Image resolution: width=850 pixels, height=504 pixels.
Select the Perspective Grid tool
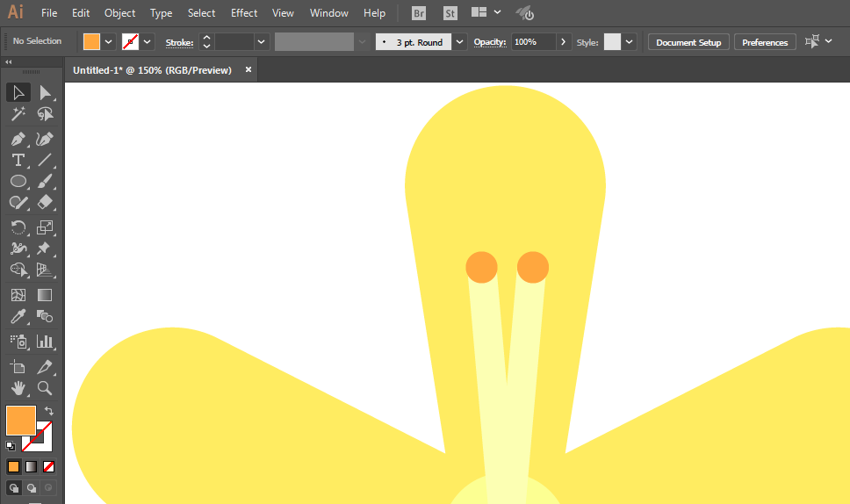[45, 270]
